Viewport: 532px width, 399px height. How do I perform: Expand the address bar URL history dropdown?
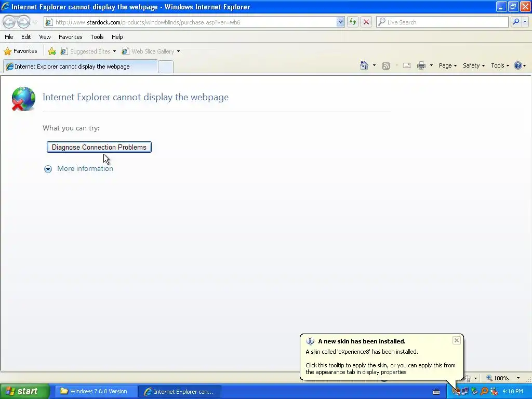(x=340, y=22)
